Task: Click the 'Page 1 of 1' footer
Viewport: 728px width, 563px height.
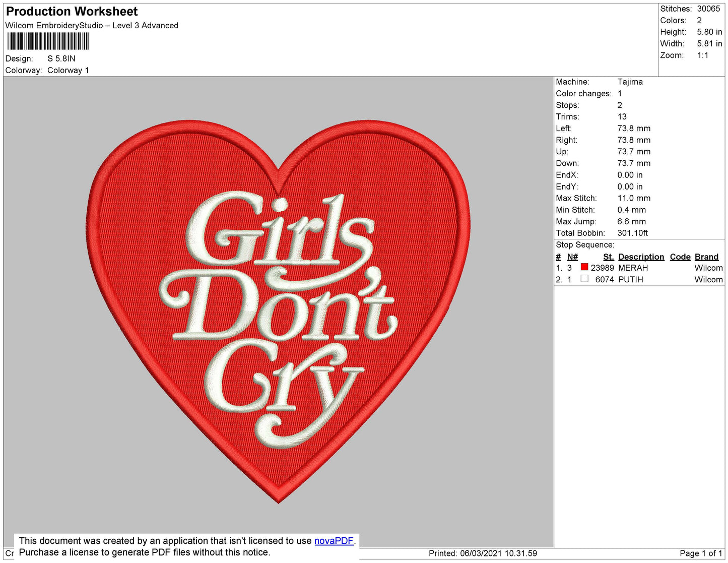Action: pyautogui.click(x=701, y=553)
